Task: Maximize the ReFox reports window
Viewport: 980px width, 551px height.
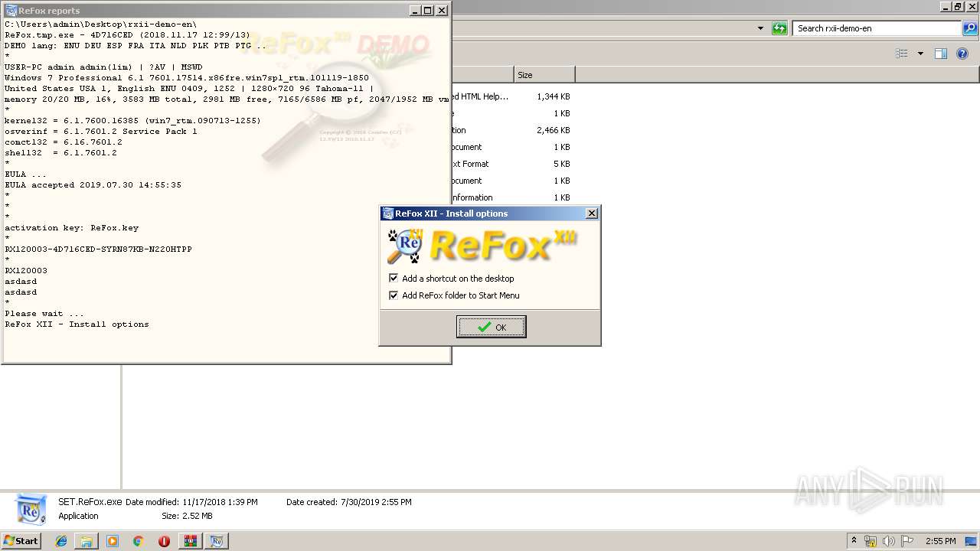Action: [x=428, y=11]
